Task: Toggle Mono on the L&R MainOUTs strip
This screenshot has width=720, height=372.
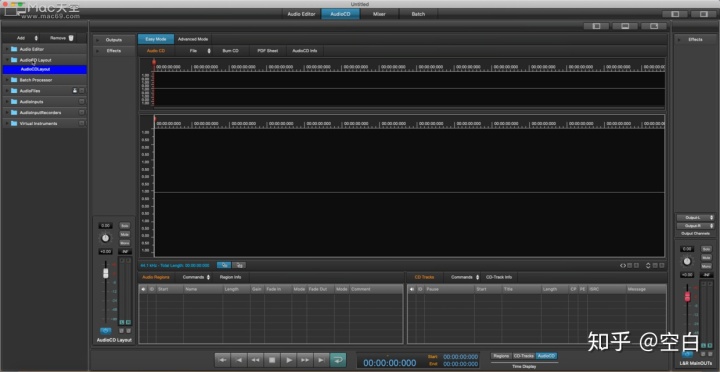Action: pyautogui.click(x=706, y=266)
